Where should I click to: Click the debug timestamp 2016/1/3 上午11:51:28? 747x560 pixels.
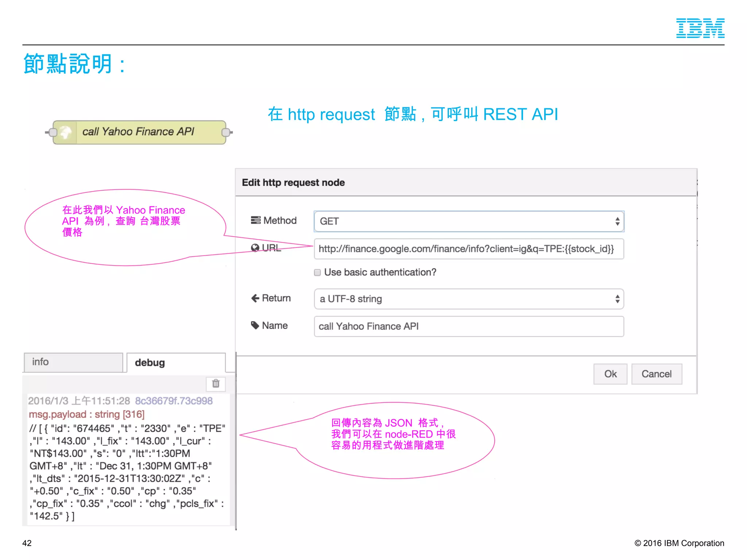pos(79,401)
